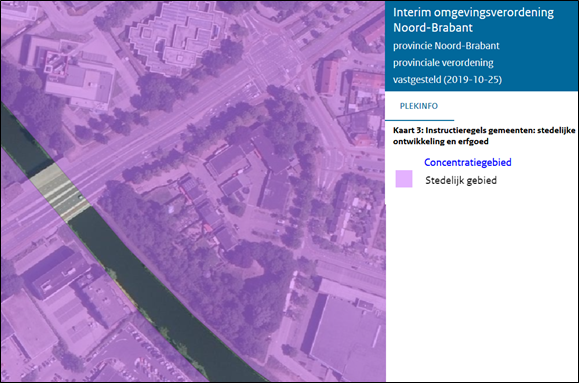Click the red-roofed building near right map edge

tap(329, 77)
